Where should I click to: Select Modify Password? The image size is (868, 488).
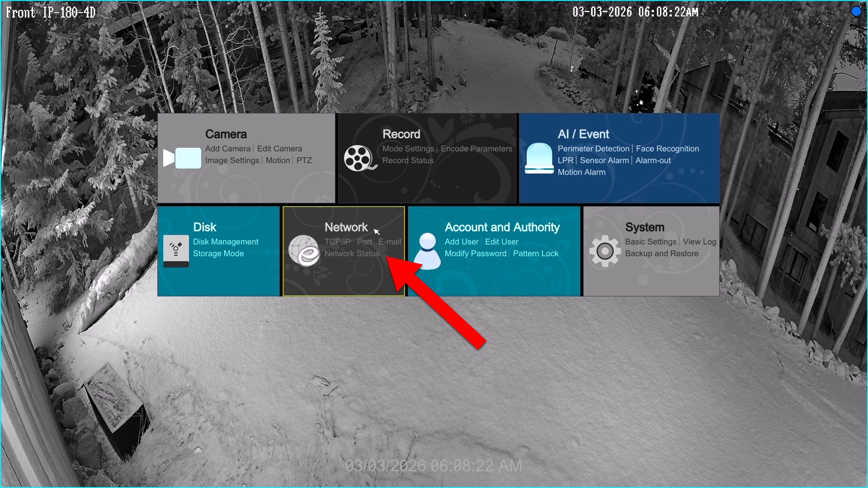pyautogui.click(x=475, y=253)
